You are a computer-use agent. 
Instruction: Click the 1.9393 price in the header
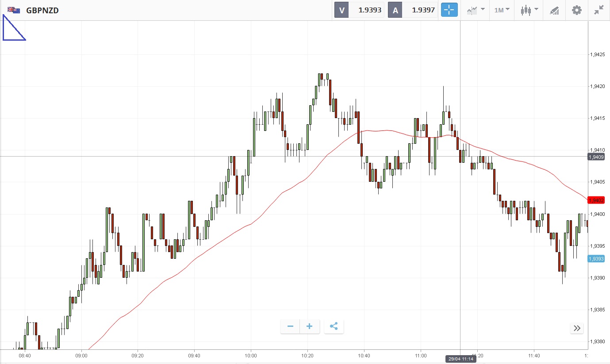point(370,10)
